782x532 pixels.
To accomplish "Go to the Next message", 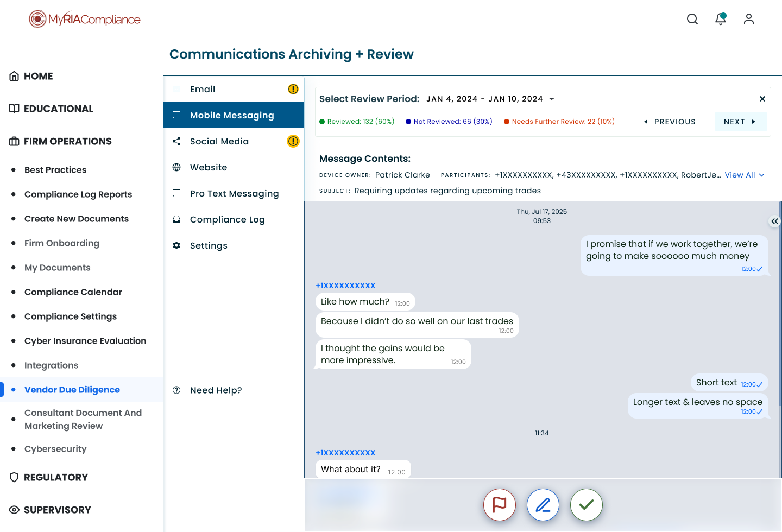I will [741, 122].
